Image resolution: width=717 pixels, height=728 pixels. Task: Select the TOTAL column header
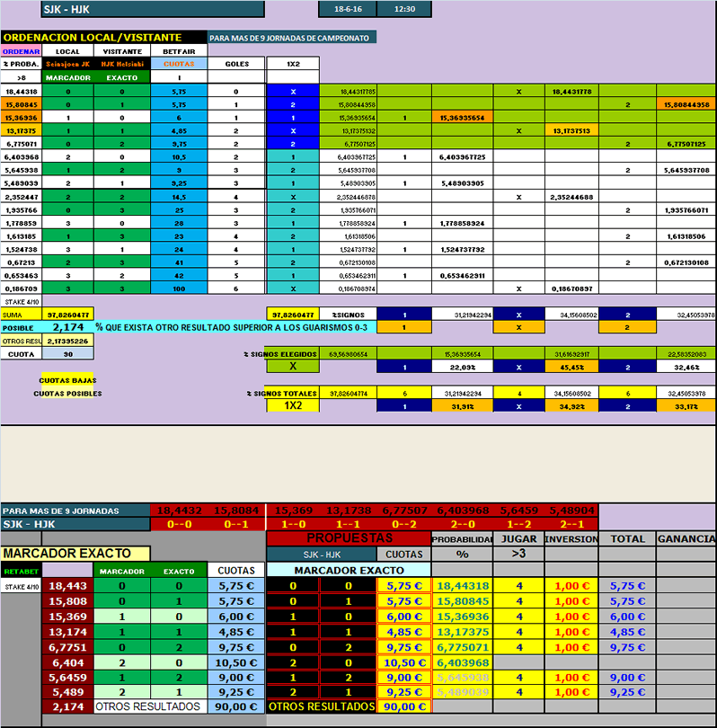coord(627,538)
